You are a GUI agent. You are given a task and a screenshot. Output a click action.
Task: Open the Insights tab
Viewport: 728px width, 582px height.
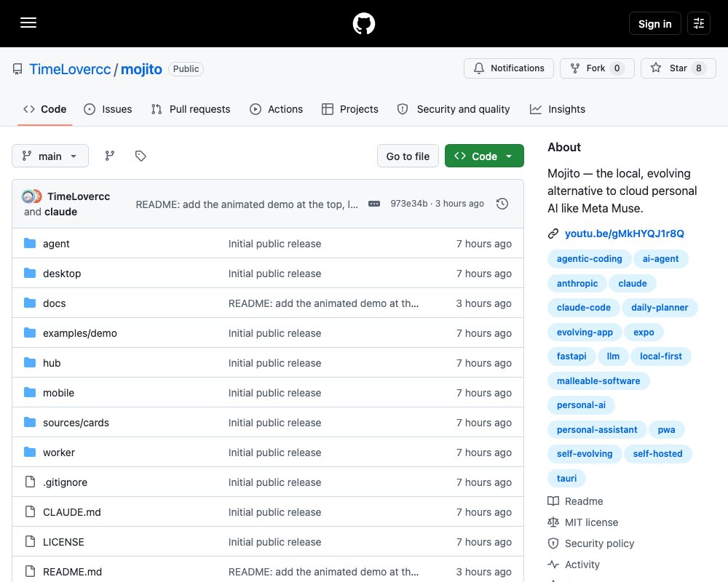(x=558, y=109)
